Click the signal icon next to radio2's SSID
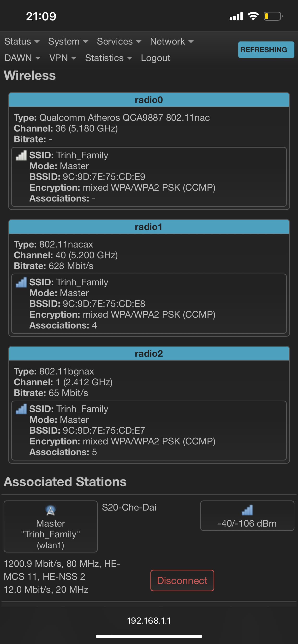 pos(21,409)
